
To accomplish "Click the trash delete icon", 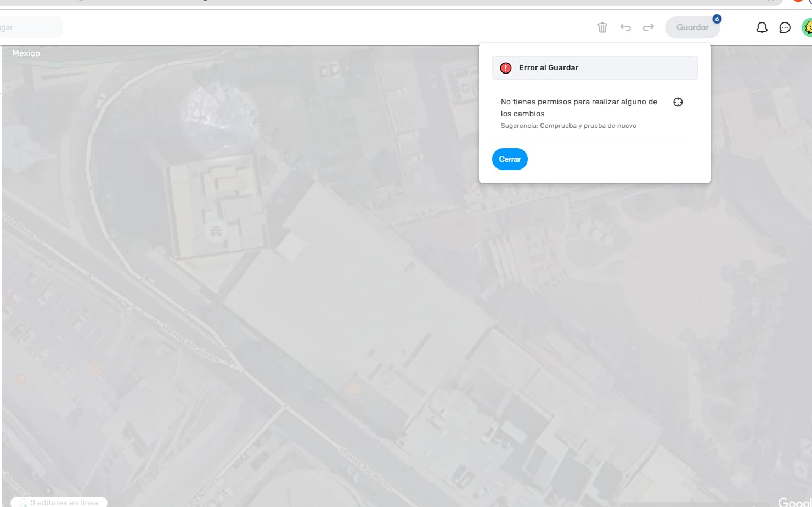I will [x=602, y=27].
